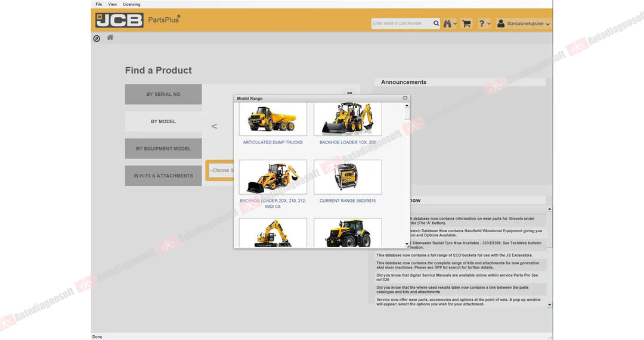Click the Announcements heading
This screenshot has height=340, width=644.
[403, 82]
